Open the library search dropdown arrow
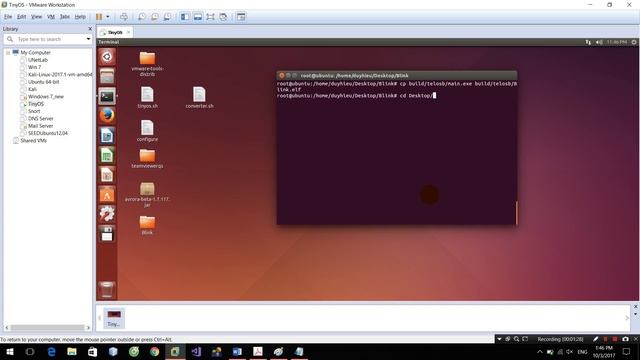This screenshot has width=640, height=360. (x=89, y=39)
